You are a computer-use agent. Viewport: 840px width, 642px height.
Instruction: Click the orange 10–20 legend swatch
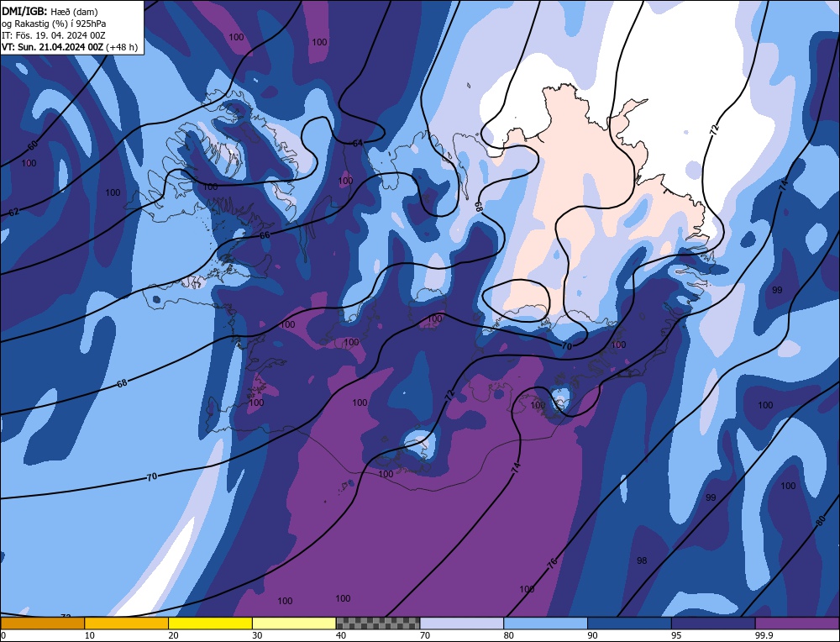coord(127,623)
